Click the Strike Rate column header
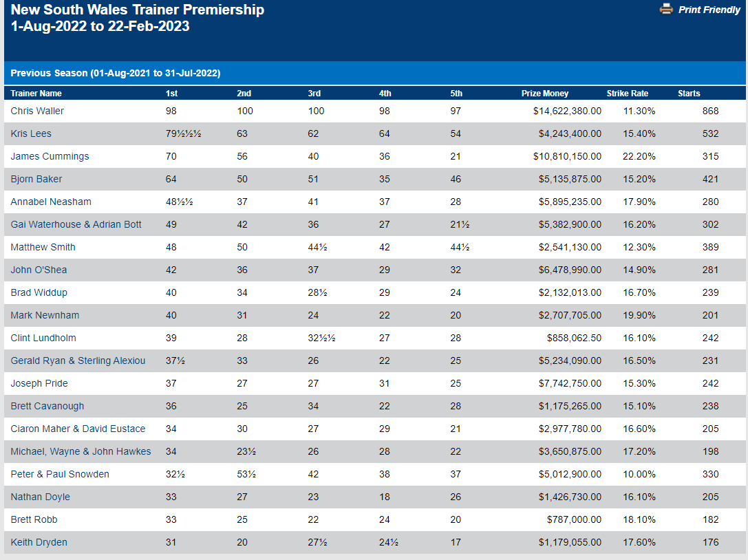 [627, 94]
